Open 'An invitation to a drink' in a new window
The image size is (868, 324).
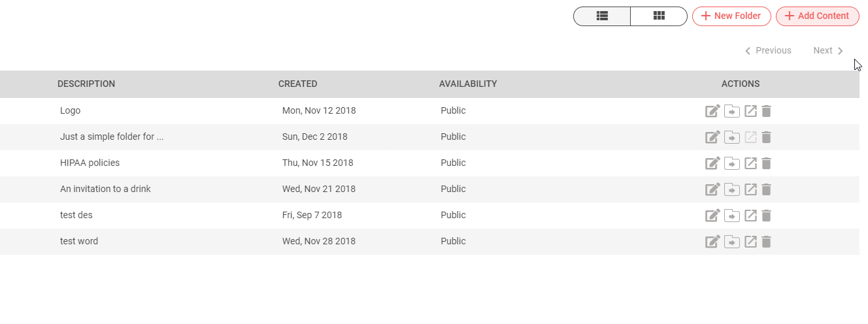[x=751, y=189]
